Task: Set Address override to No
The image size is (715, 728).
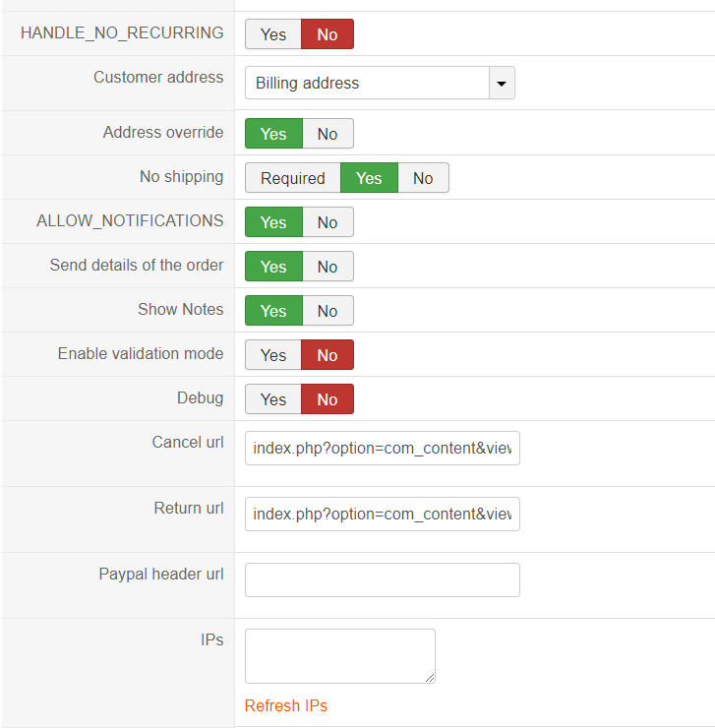Action: click(328, 134)
